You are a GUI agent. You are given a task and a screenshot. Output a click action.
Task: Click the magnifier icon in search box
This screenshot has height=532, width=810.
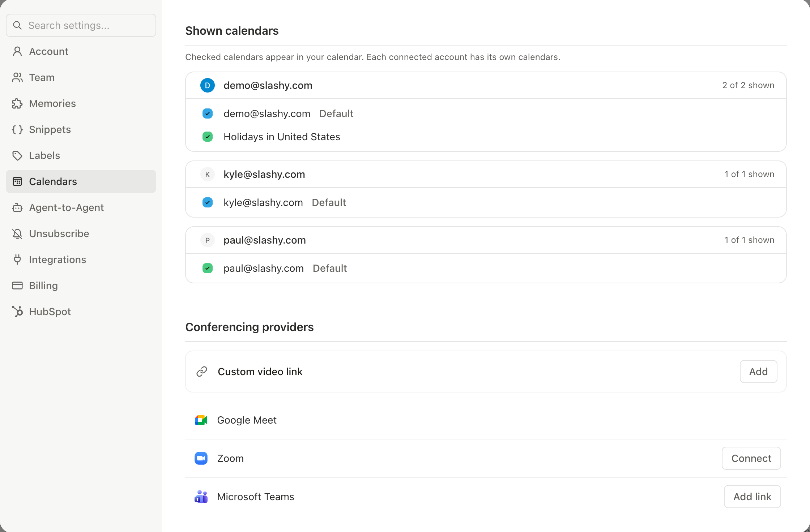[x=17, y=25]
